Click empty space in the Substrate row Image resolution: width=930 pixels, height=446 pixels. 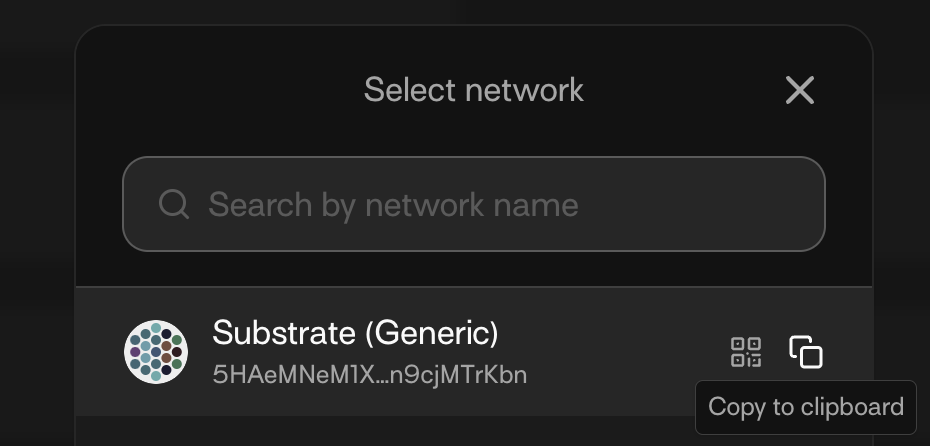[620, 352]
